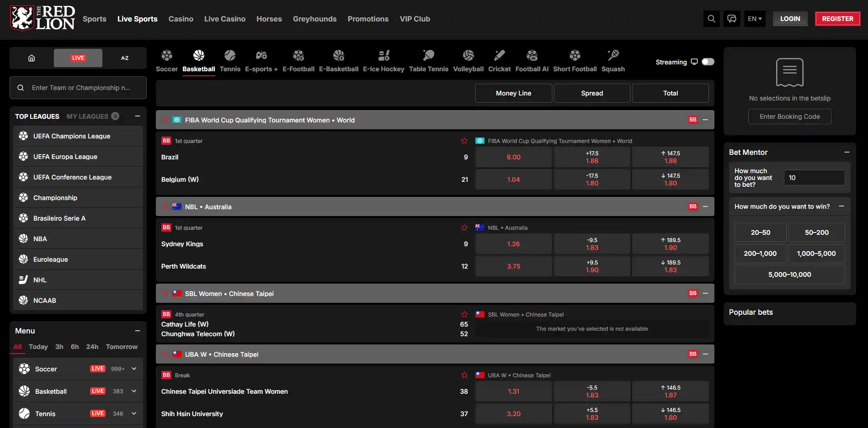Favorite the NBL Australia league
This screenshot has width=868, height=428.
[165, 206]
